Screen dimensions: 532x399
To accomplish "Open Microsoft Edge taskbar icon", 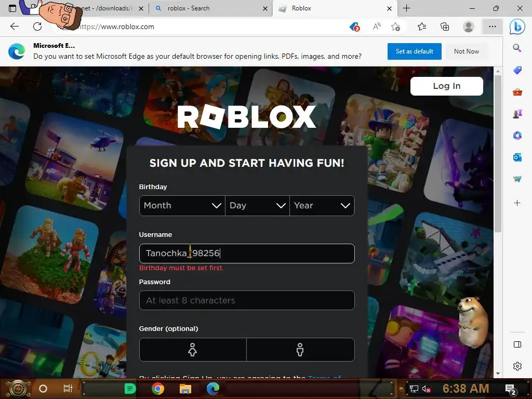I will click(x=212, y=389).
